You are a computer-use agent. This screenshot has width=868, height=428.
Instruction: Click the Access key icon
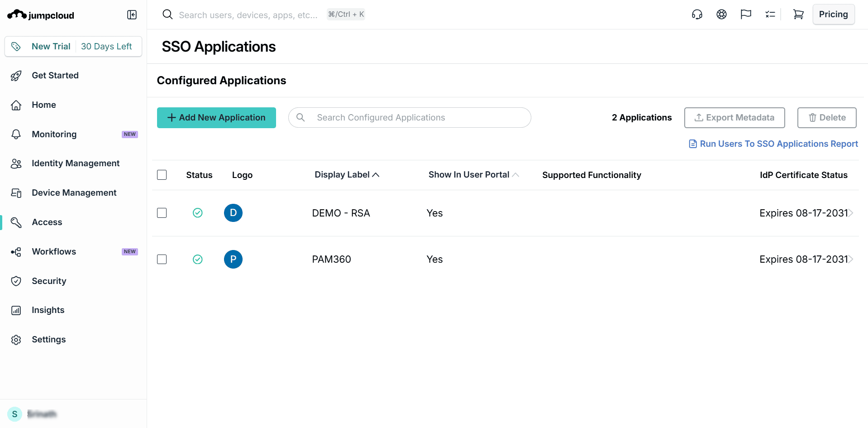click(x=16, y=222)
